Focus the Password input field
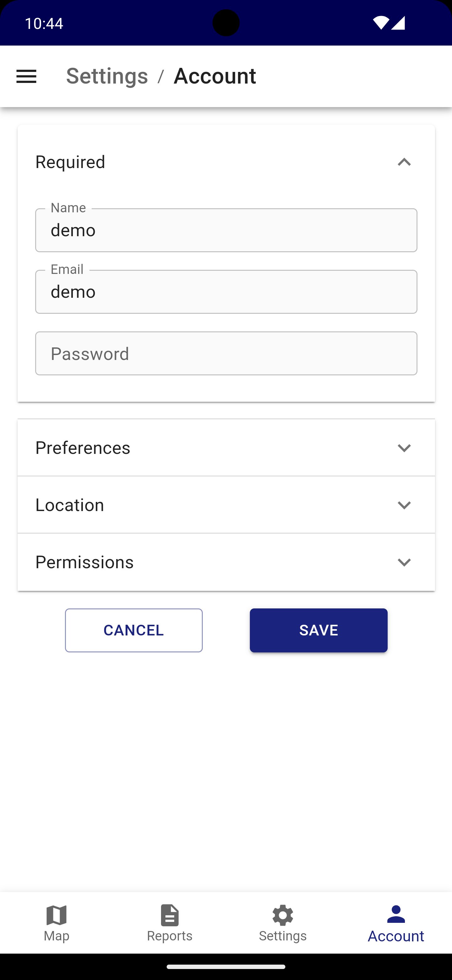The width and height of the screenshot is (452, 980). pos(226,353)
